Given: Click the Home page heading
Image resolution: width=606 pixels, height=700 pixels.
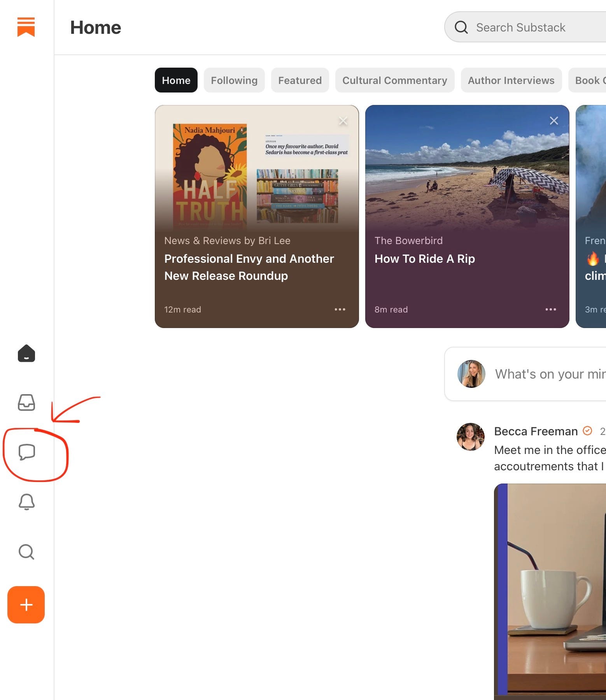Looking at the screenshot, I should pyautogui.click(x=95, y=27).
